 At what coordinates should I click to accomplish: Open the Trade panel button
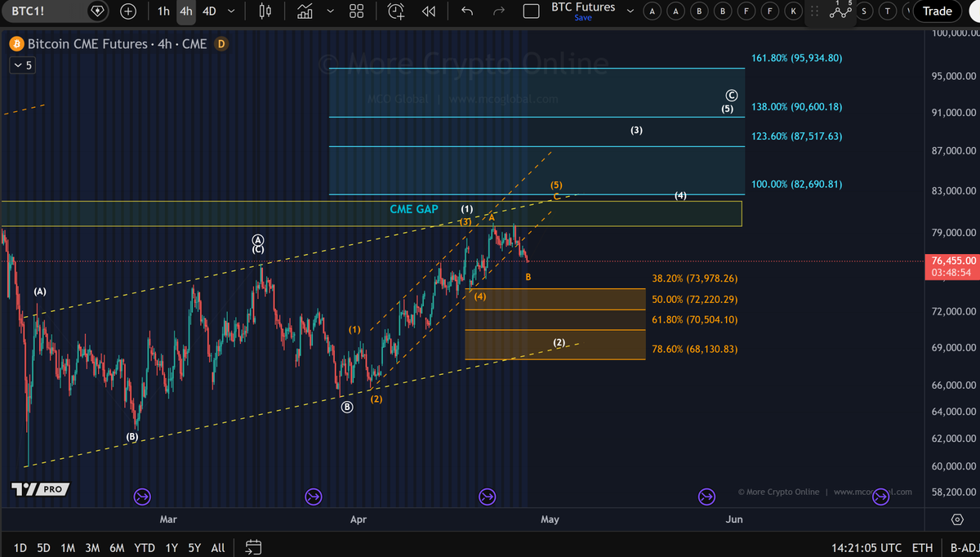click(x=937, y=11)
